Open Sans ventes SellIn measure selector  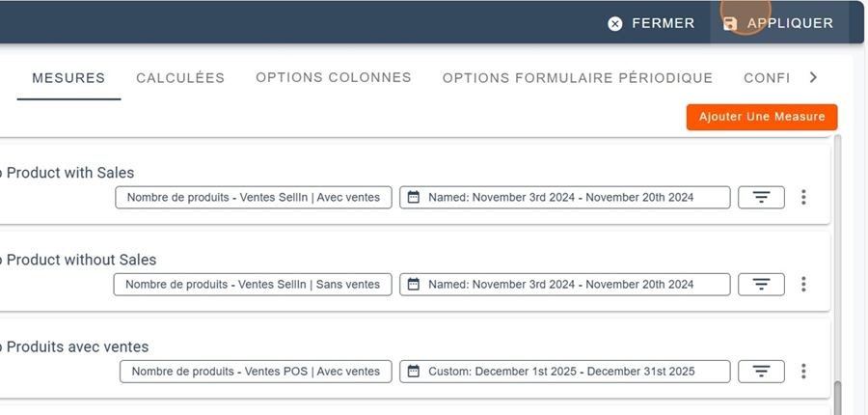pos(253,284)
